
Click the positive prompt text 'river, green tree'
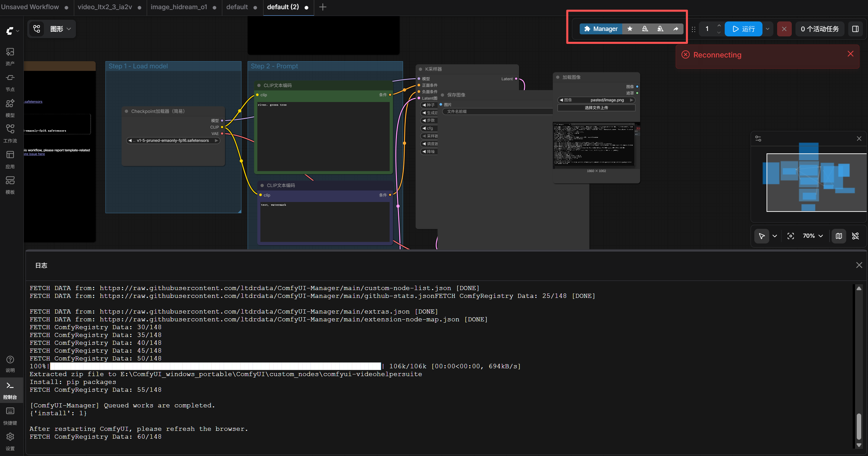[272, 105]
